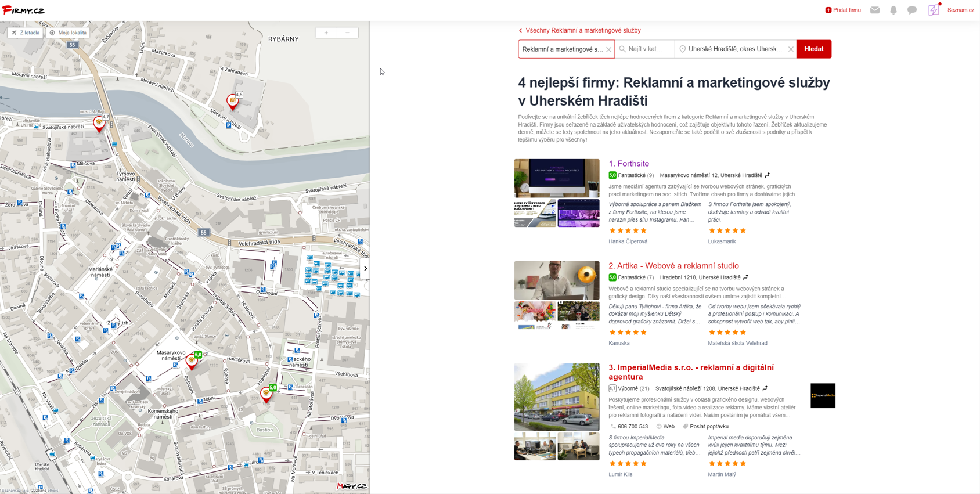
Task: Click the route icon beside Artika address
Action: (x=745, y=277)
